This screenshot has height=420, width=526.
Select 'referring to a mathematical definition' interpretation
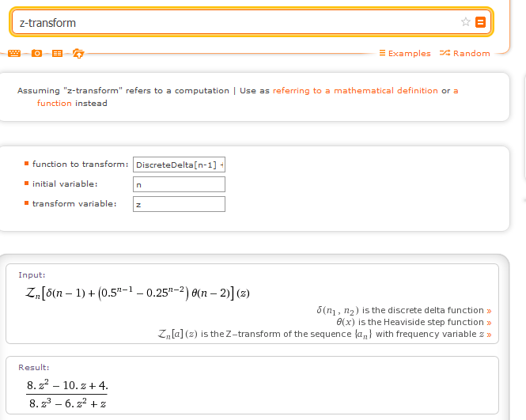click(x=355, y=91)
